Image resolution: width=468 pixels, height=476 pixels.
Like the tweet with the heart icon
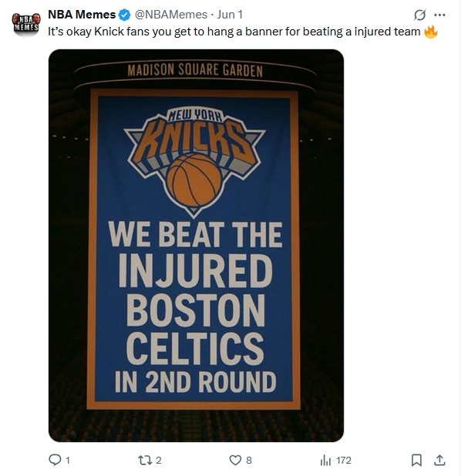pyautogui.click(x=235, y=460)
